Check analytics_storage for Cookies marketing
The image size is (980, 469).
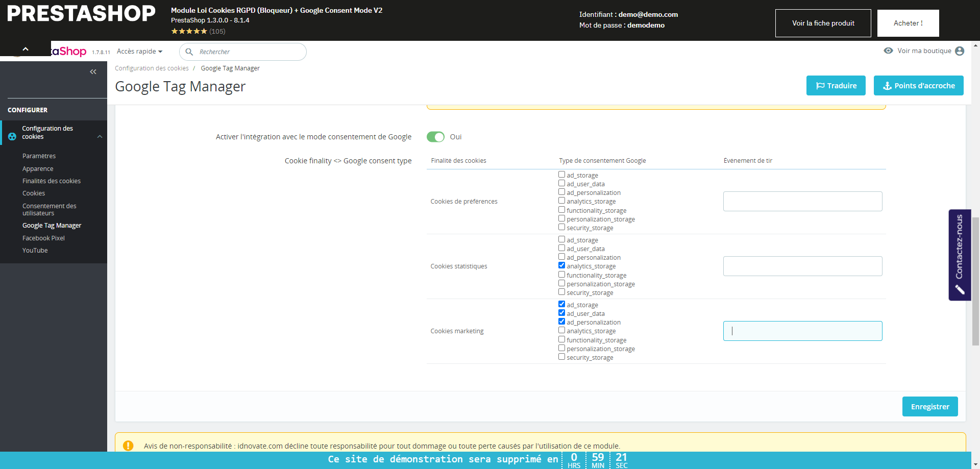click(561, 330)
